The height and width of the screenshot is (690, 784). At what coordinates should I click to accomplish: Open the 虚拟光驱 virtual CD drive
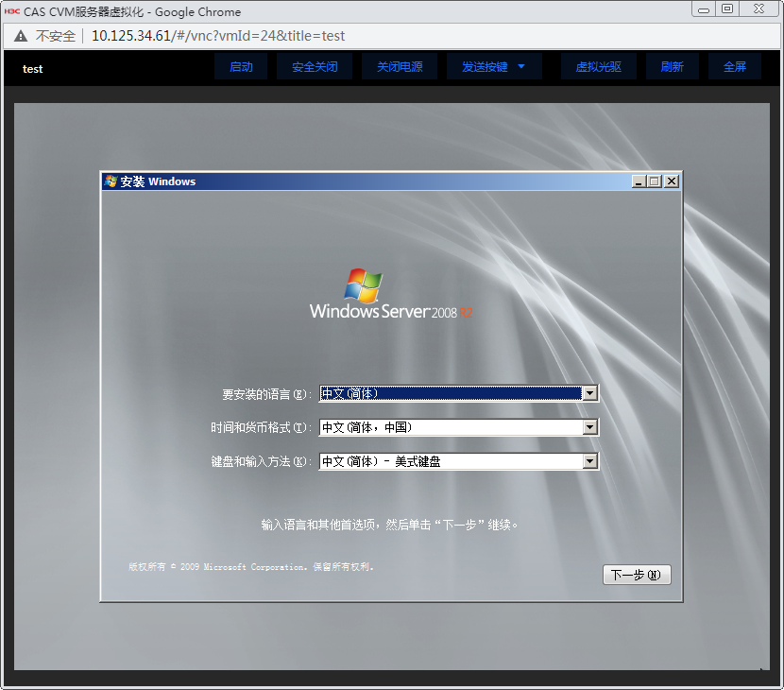(x=598, y=67)
